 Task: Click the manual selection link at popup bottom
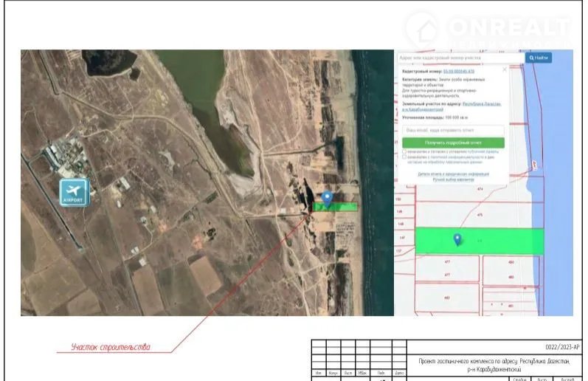453,179
